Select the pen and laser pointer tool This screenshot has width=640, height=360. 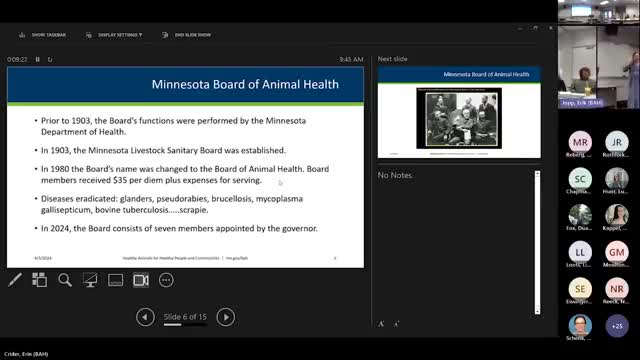[x=15, y=280]
